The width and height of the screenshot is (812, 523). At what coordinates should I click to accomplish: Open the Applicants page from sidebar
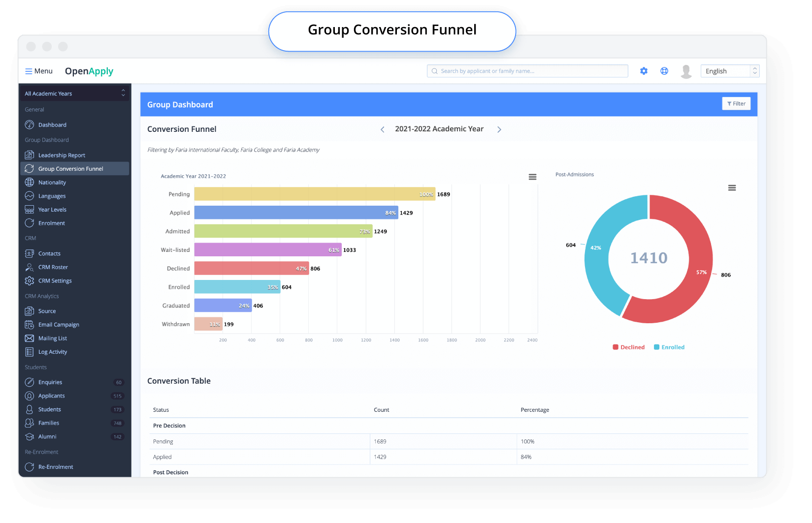tap(51, 396)
